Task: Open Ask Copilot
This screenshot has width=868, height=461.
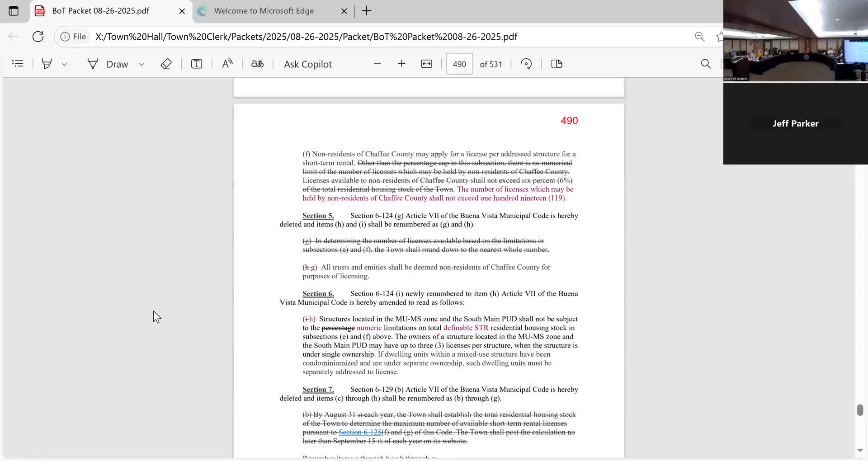Action: (308, 64)
